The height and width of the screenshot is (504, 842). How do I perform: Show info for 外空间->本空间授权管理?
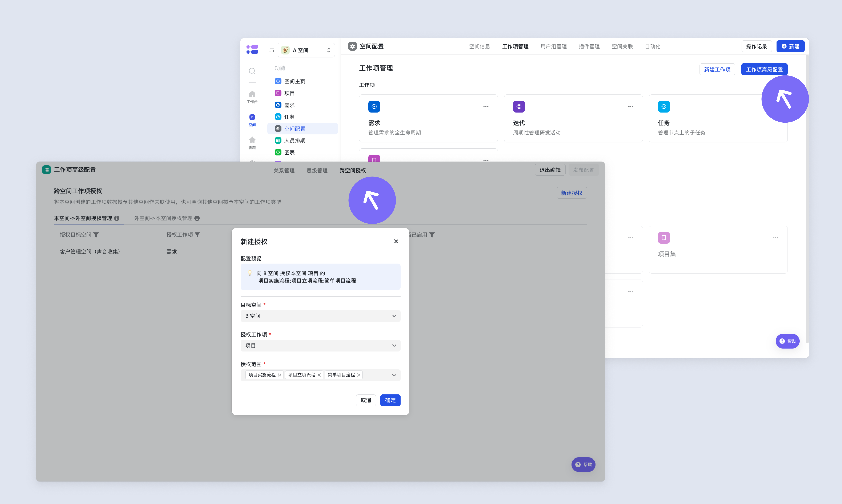[x=197, y=218]
